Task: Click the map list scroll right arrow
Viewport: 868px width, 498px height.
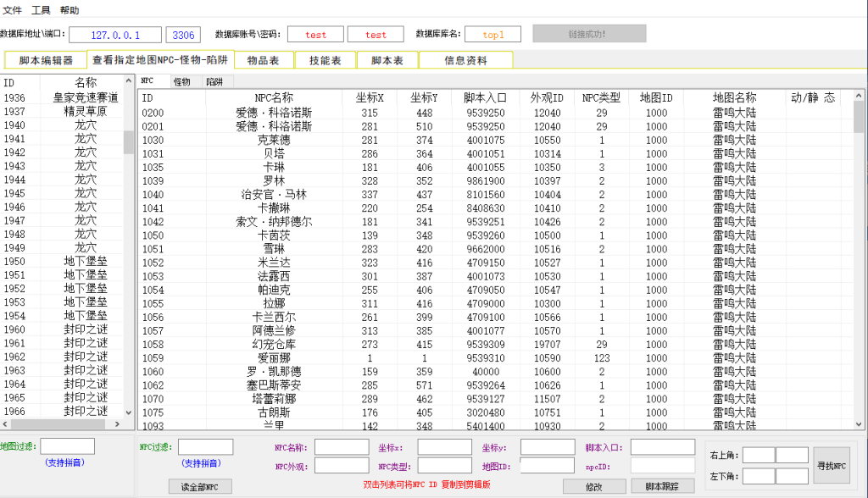Action: click(x=117, y=423)
